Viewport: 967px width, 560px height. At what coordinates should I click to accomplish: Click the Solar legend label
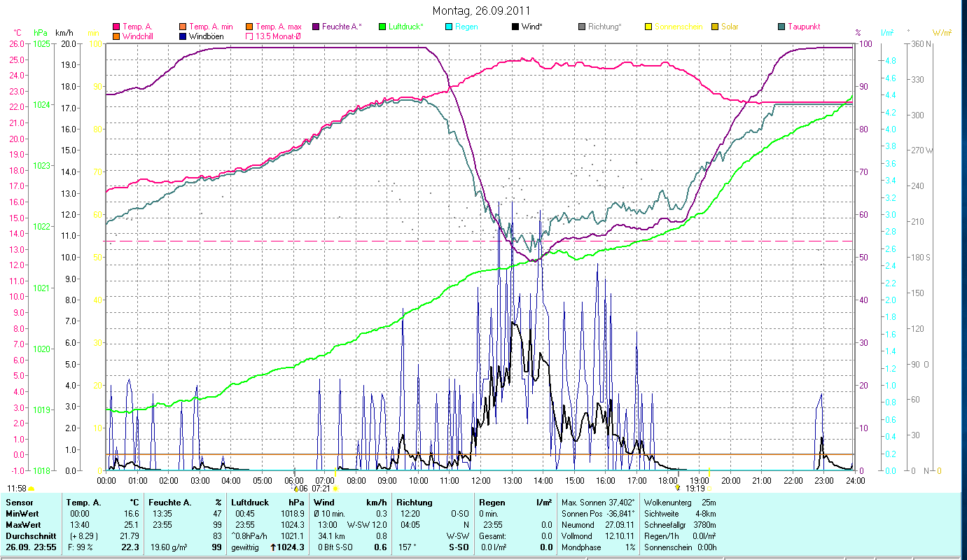(730, 27)
